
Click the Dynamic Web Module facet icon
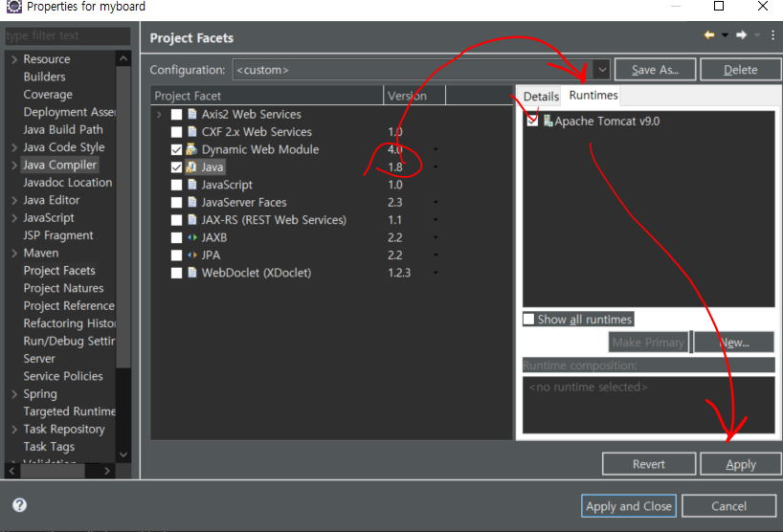click(191, 149)
